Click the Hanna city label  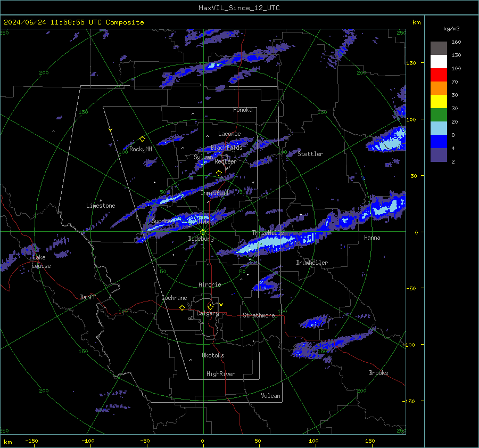[372, 238]
